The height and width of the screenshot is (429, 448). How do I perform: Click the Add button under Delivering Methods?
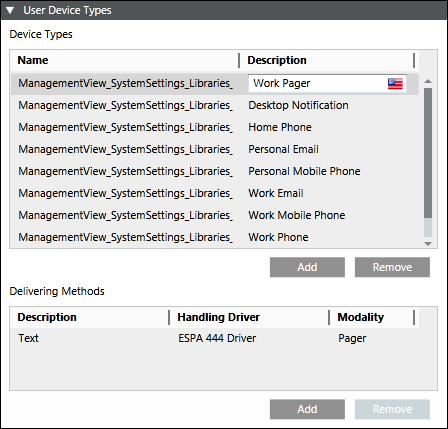click(307, 409)
